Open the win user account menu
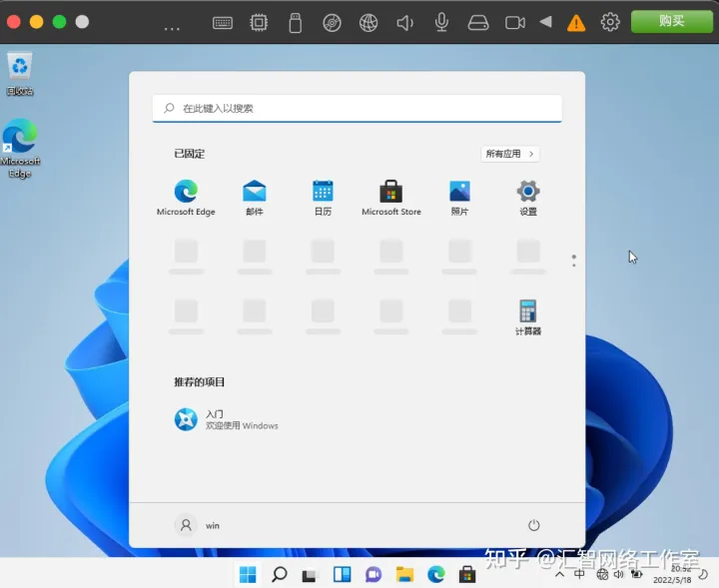The width and height of the screenshot is (719, 588). [197, 525]
